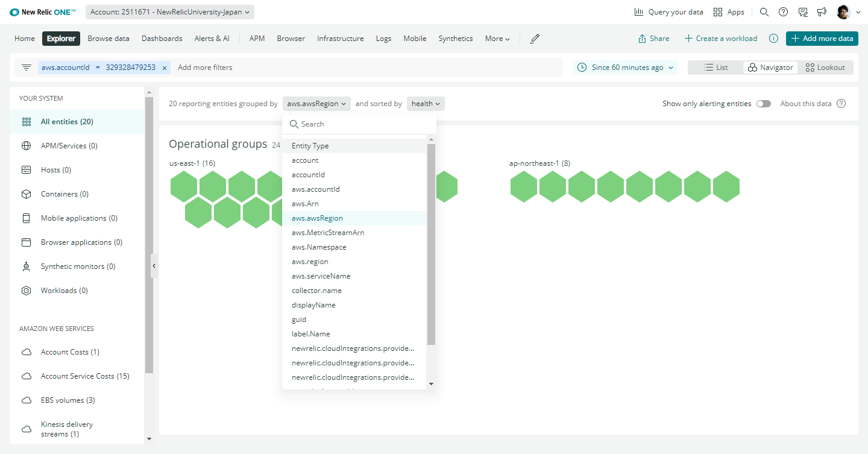The width and height of the screenshot is (868, 454).
Task: Open the aws.awsRegion group-by dropdown
Action: point(316,104)
